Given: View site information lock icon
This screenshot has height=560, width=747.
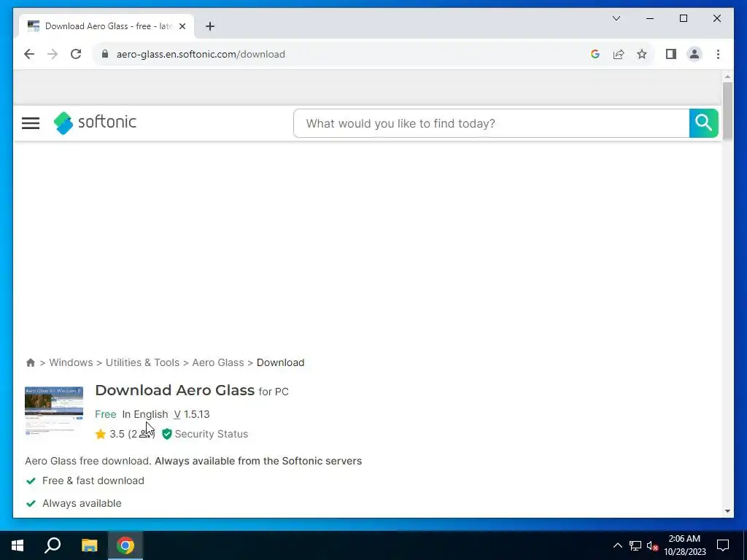Looking at the screenshot, I should click(105, 54).
